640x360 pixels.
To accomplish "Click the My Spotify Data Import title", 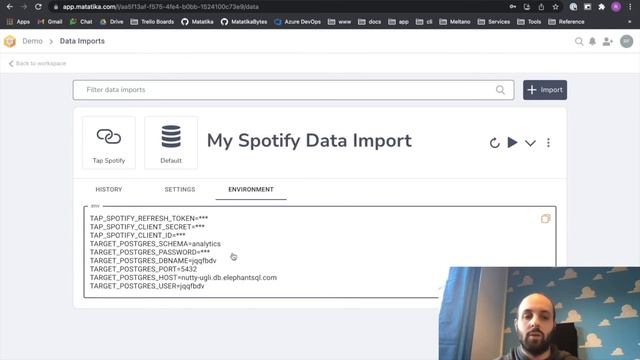I will click(309, 140).
